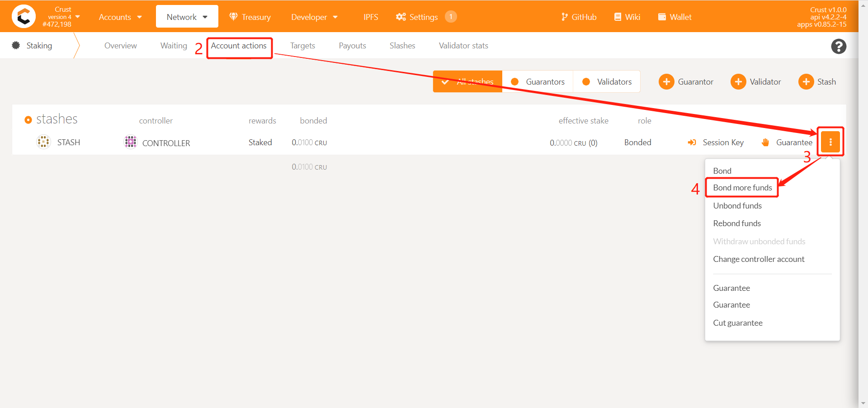Filter stashes by Guarantors

point(538,81)
